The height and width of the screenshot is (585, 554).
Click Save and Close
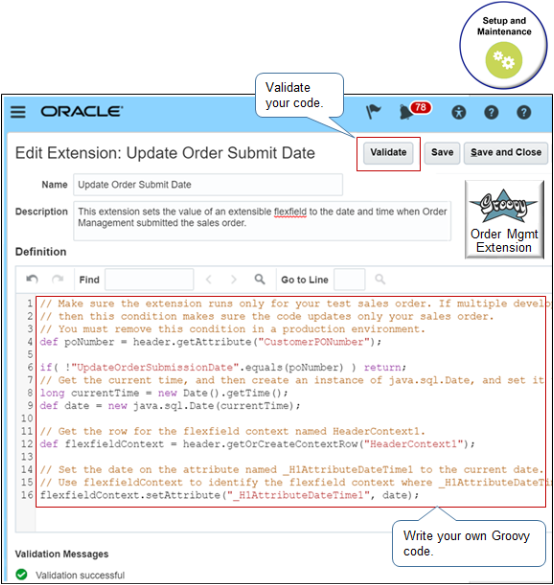pyautogui.click(x=506, y=153)
